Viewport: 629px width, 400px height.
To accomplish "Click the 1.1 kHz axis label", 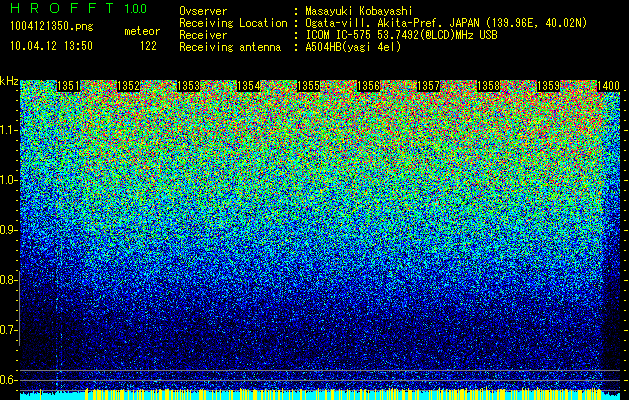I will (x=9, y=130).
